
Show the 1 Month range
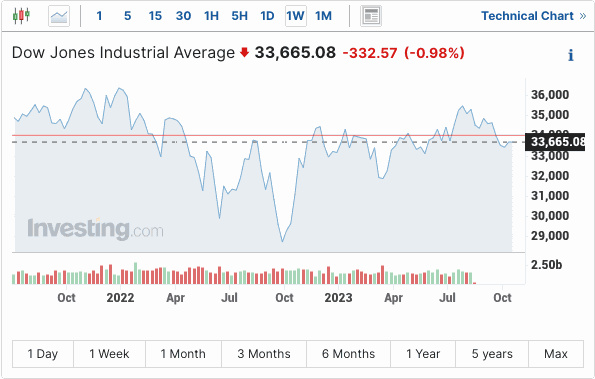coord(183,354)
